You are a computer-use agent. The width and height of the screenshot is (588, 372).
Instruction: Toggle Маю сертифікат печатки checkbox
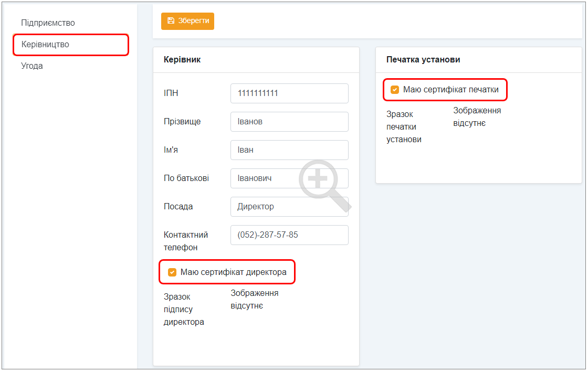click(394, 90)
